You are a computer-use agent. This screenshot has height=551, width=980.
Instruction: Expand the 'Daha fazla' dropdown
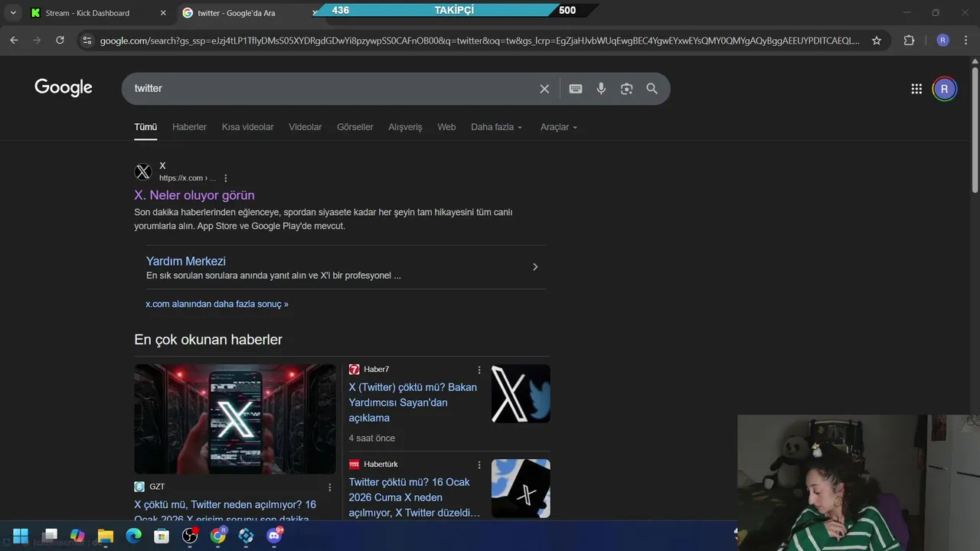(496, 127)
